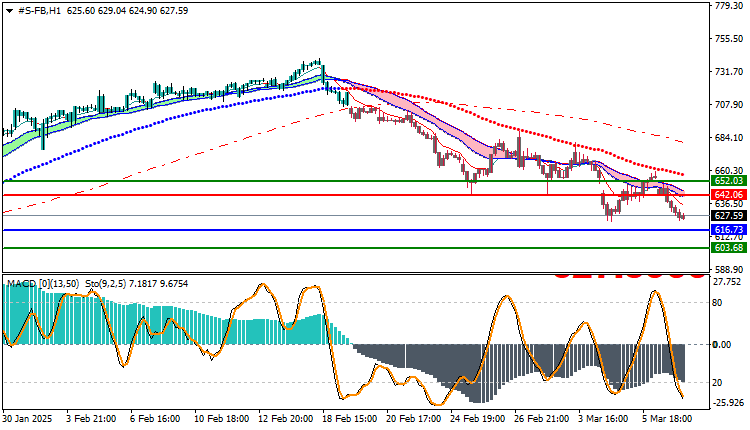
Task: Select the 616.73 blue price level label
Action: coord(728,230)
